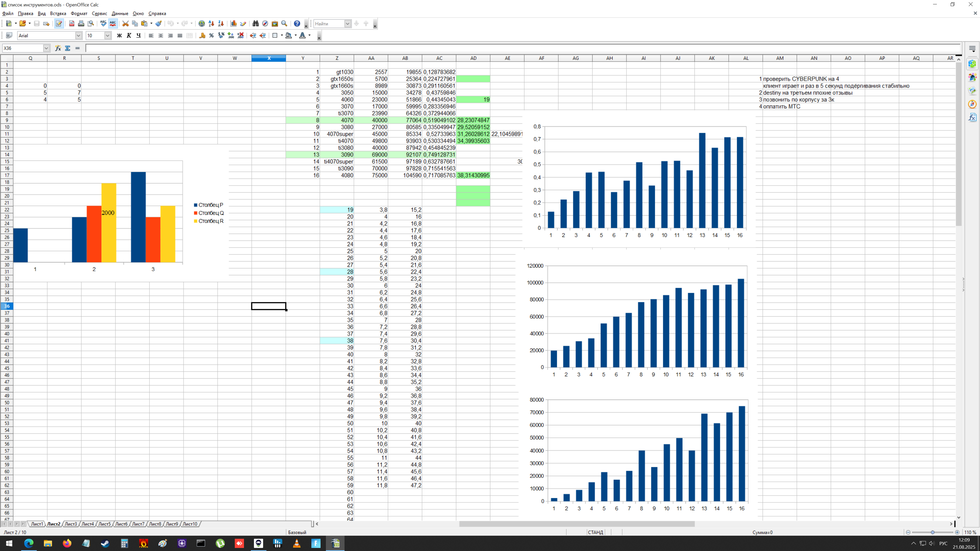Click the Paste clipboard icon

(144, 23)
